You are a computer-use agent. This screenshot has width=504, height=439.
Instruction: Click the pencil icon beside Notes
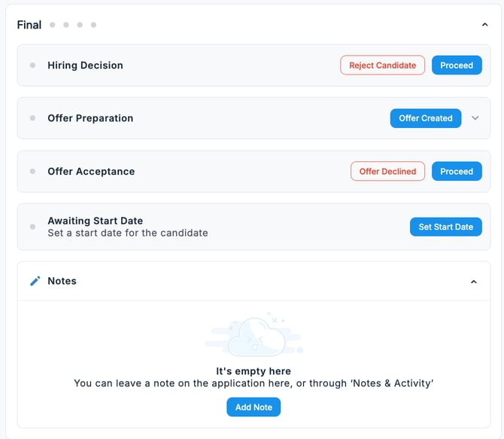(35, 281)
